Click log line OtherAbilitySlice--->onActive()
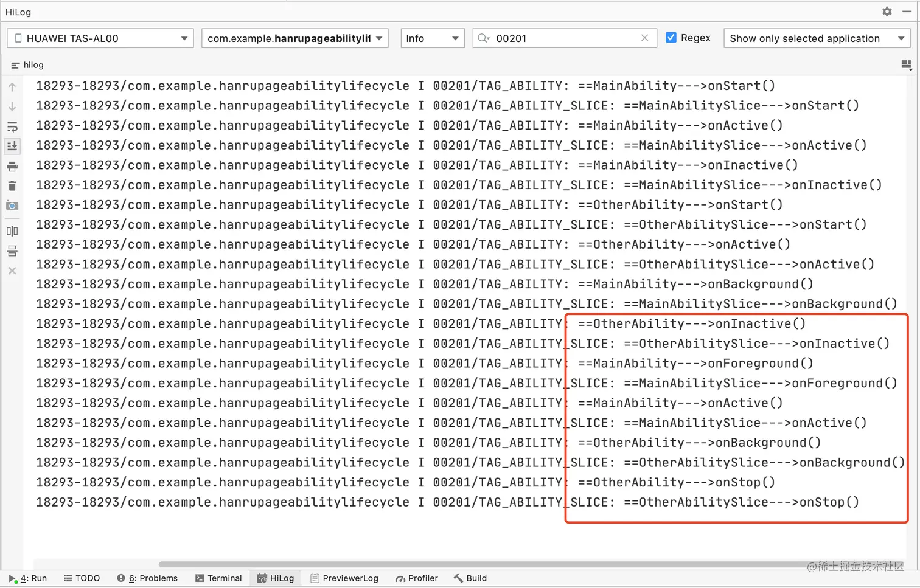The height and width of the screenshot is (588, 920). pos(455,265)
